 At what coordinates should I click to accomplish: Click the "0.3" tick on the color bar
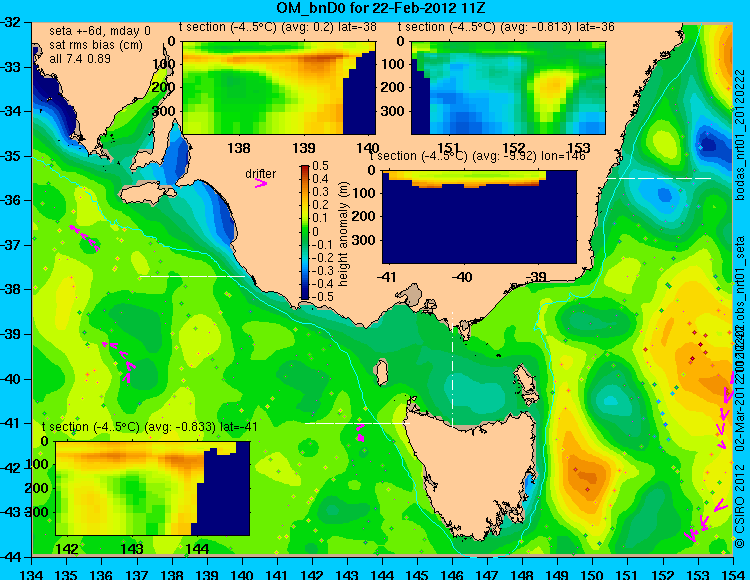pos(320,192)
